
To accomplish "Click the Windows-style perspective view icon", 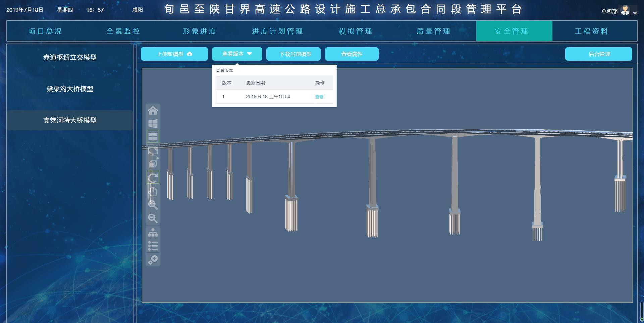I will (153, 124).
